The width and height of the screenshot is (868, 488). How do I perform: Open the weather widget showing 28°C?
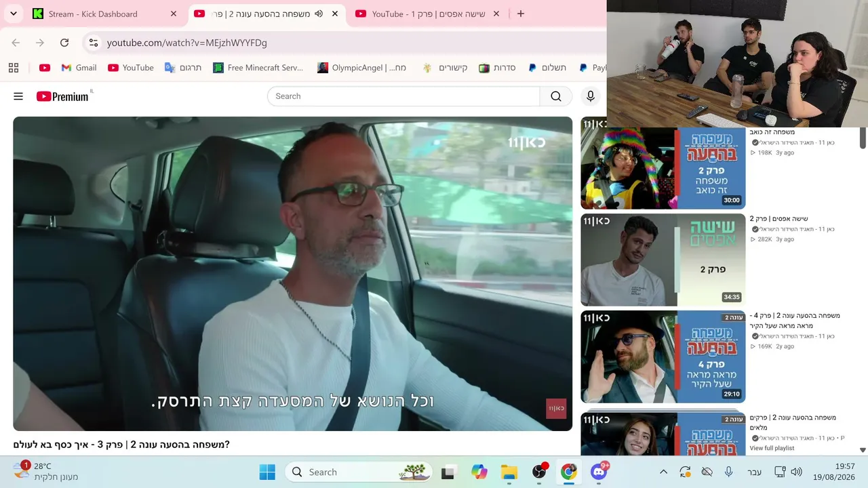click(46, 472)
